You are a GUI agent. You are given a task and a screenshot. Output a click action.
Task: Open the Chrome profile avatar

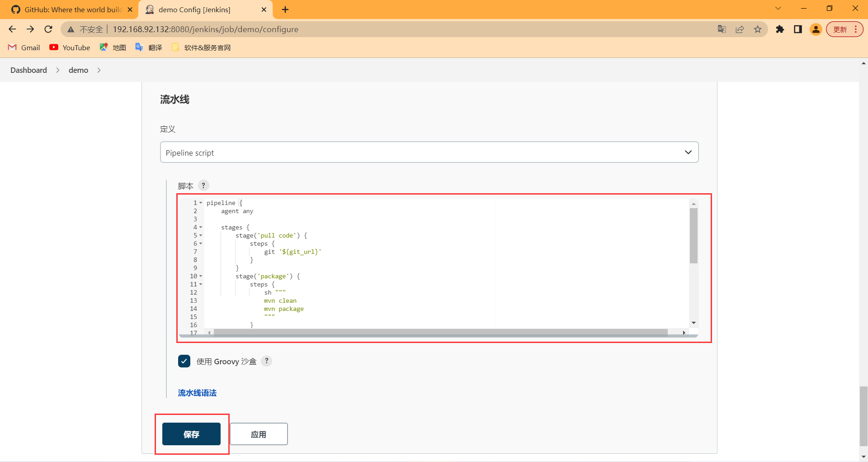(816, 29)
